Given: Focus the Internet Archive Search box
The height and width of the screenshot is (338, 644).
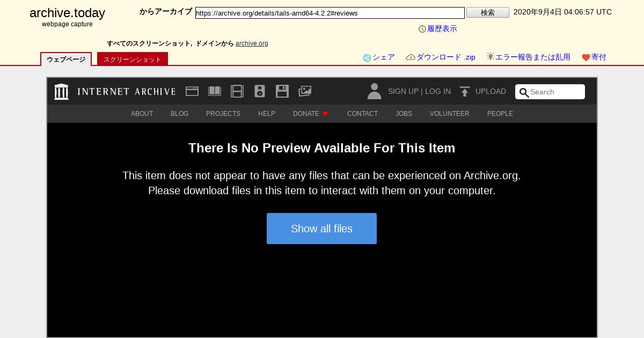Looking at the screenshot, I should 550,92.
